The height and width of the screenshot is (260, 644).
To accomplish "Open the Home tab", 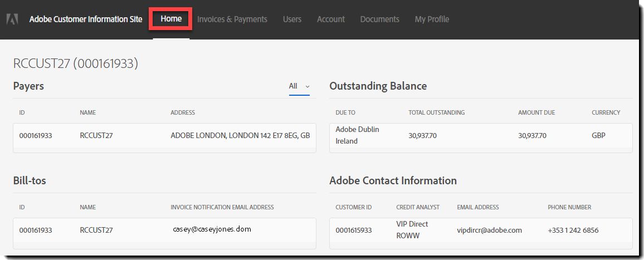I will 171,19.
